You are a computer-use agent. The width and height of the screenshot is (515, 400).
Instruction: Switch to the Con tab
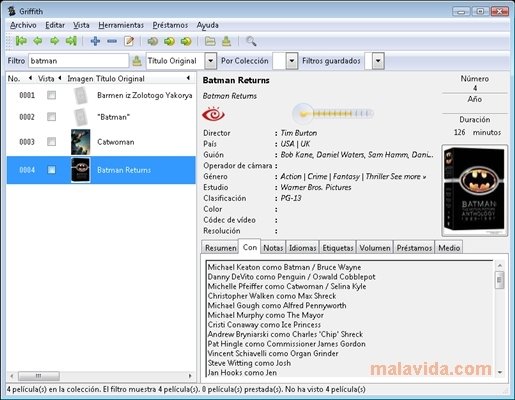pos(250,247)
